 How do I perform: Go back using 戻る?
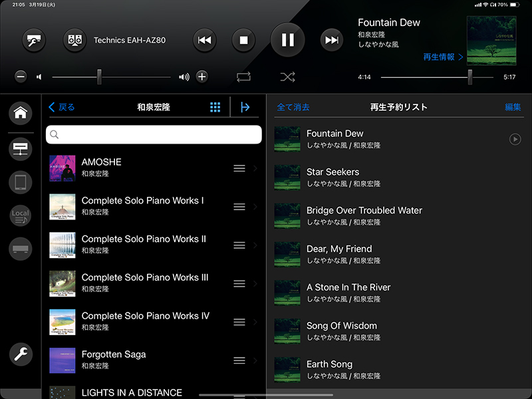point(62,107)
